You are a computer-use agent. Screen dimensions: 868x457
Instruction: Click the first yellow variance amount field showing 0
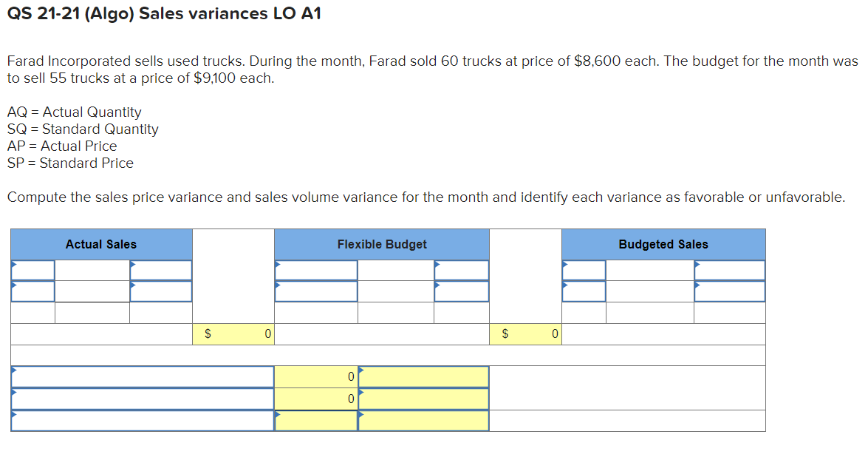click(318, 376)
